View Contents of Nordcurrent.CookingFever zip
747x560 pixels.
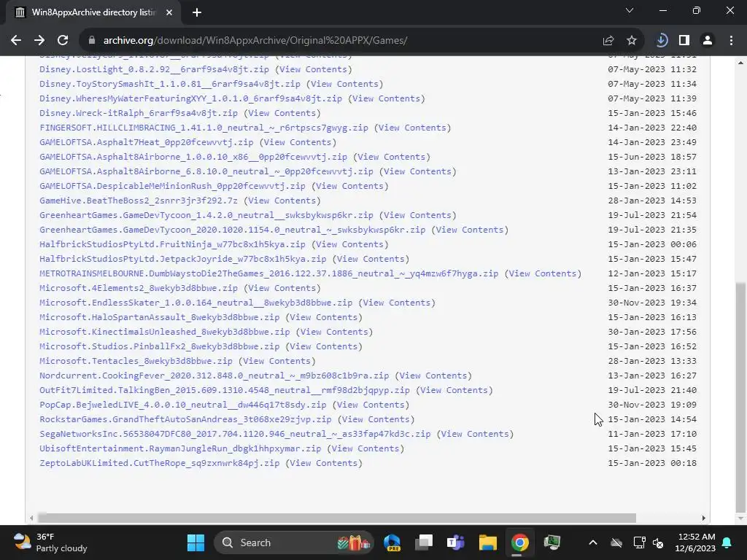[x=433, y=376]
